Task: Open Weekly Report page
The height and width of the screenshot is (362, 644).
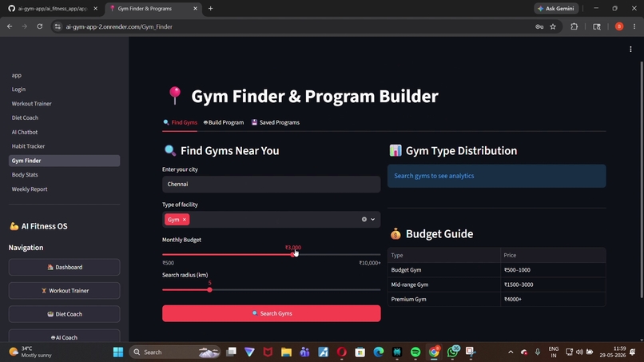Action: [30, 189]
